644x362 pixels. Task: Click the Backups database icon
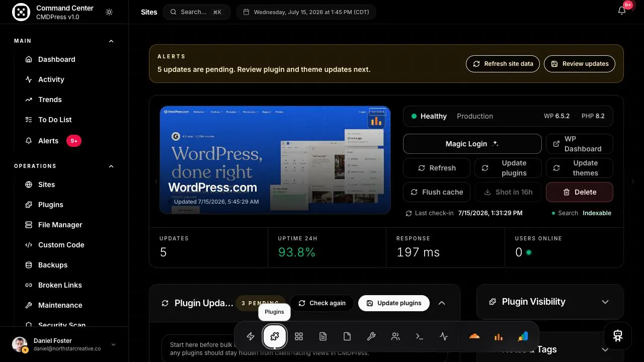coord(29,265)
